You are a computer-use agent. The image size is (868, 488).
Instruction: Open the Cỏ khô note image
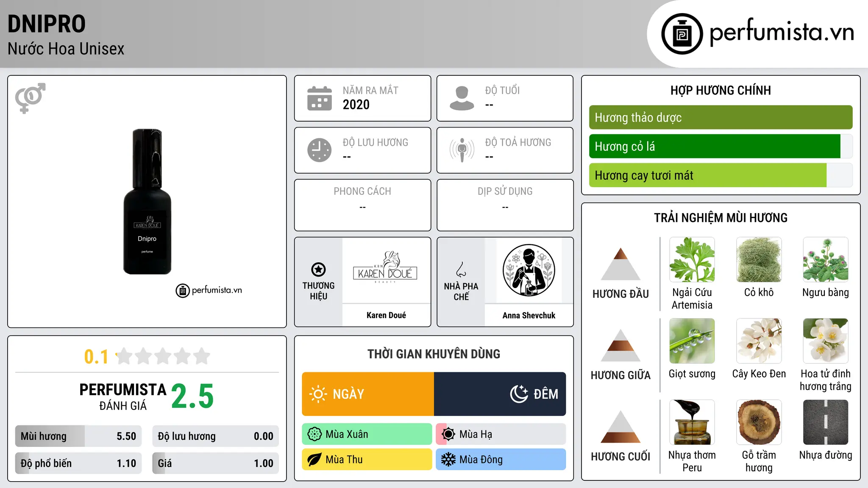pos(759,260)
